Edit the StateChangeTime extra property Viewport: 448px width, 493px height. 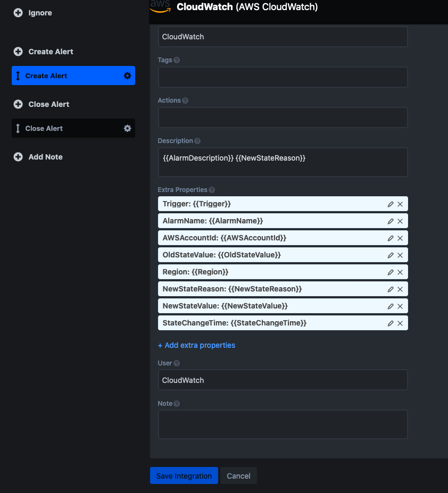pyautogui.click(x=391, y=323)
